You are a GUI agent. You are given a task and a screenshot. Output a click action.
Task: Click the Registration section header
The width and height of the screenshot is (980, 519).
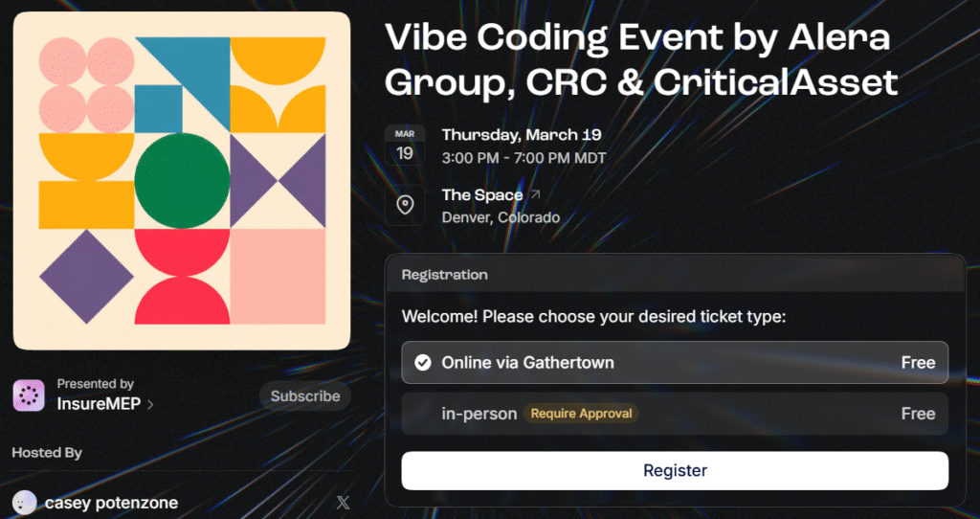444,275
